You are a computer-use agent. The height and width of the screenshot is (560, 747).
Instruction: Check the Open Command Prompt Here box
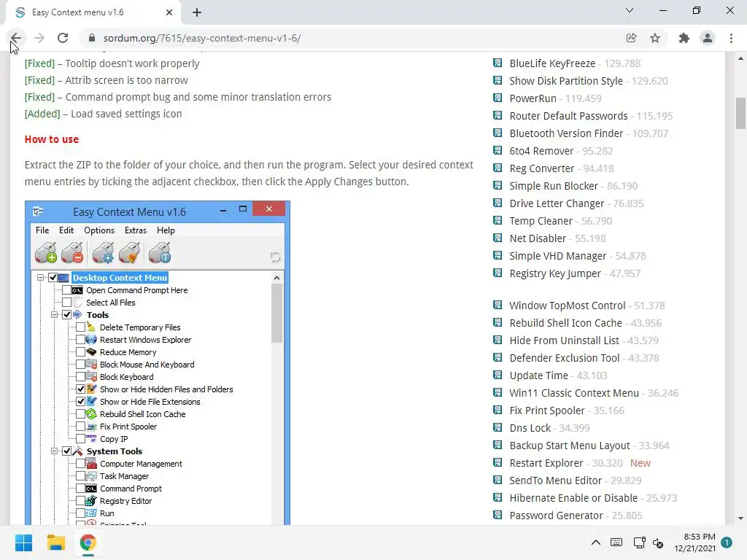point(66,290)
